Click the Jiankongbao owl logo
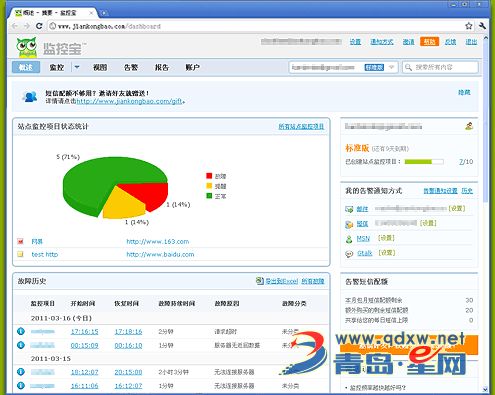Image resolution: width=495 pixels, height=395 pixels. click(27, 48)
